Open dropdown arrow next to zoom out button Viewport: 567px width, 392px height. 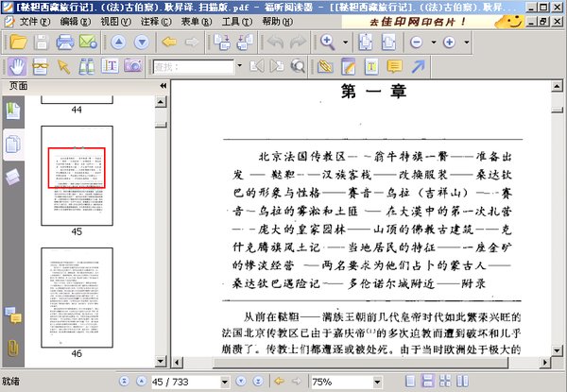[x=434, y=43]
